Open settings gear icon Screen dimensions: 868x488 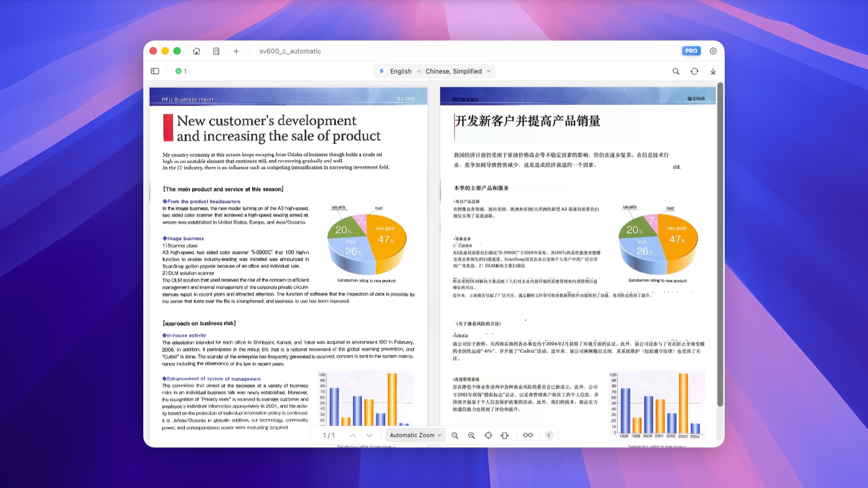(x=713, y=51)
